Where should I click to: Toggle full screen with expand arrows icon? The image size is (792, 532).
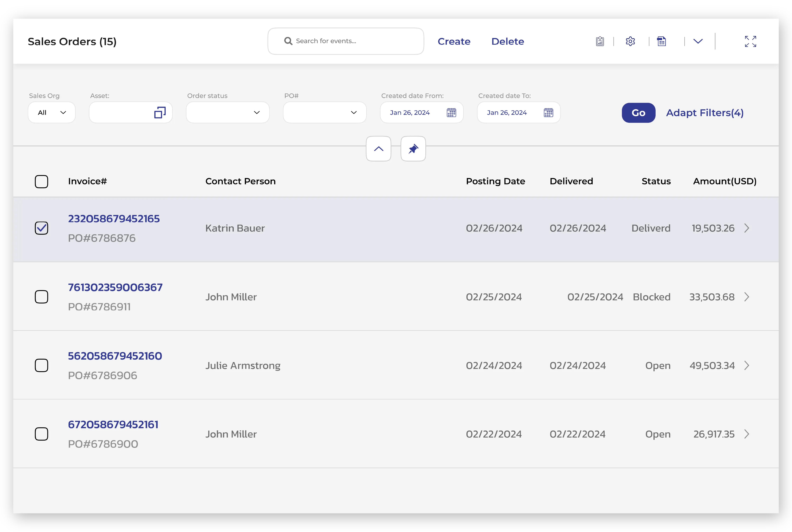(x=750, y=41)
